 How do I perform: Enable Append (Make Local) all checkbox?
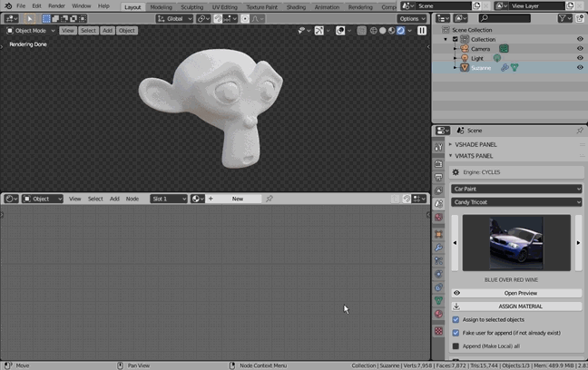456,346
